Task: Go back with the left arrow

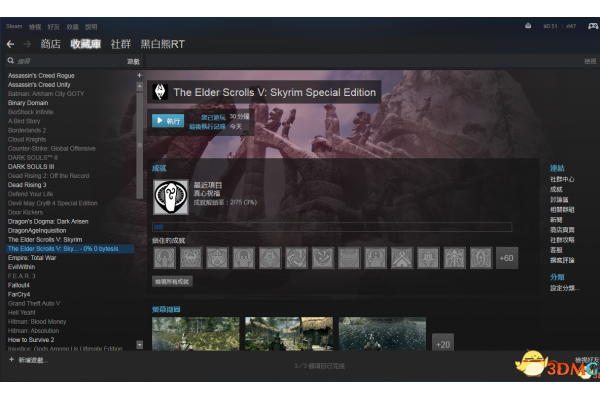Action: 10,44
